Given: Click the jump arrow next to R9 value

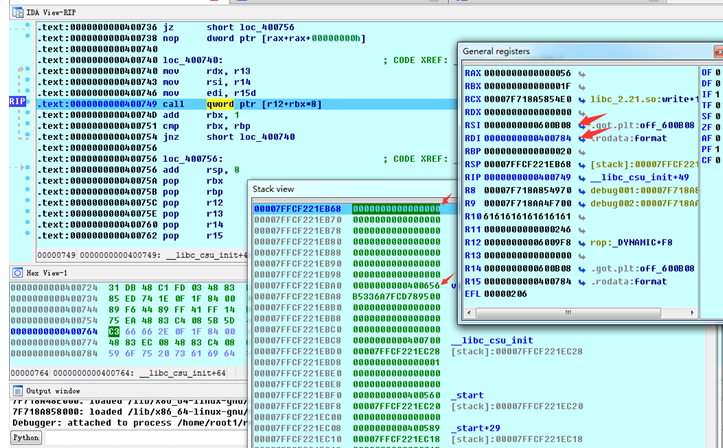Looking at the screenshot, I should [582, 203].
